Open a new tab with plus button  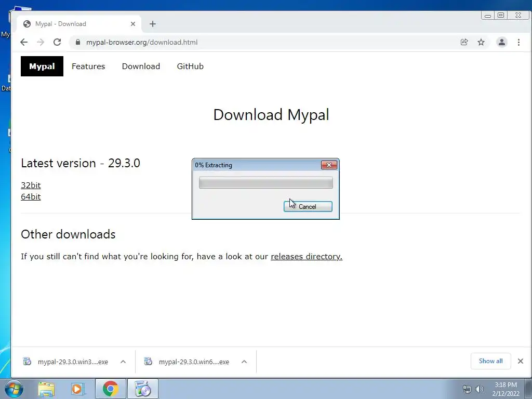pos(153,24)
